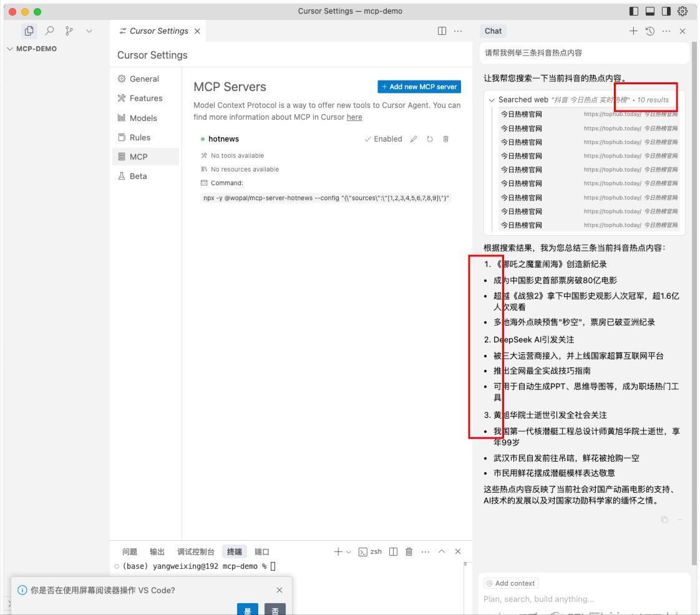Select the MCP settings section
The width and height of the screenshot is (700, 615).
(x=145, y=157)
